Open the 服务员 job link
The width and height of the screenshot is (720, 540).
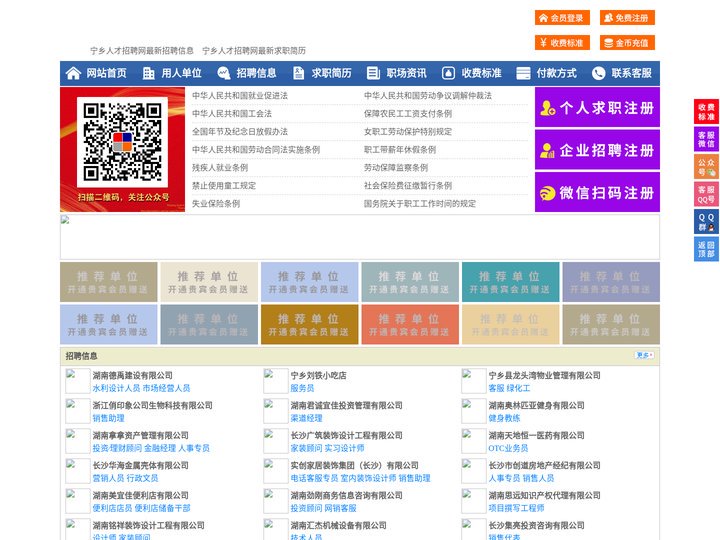(302, 388)
